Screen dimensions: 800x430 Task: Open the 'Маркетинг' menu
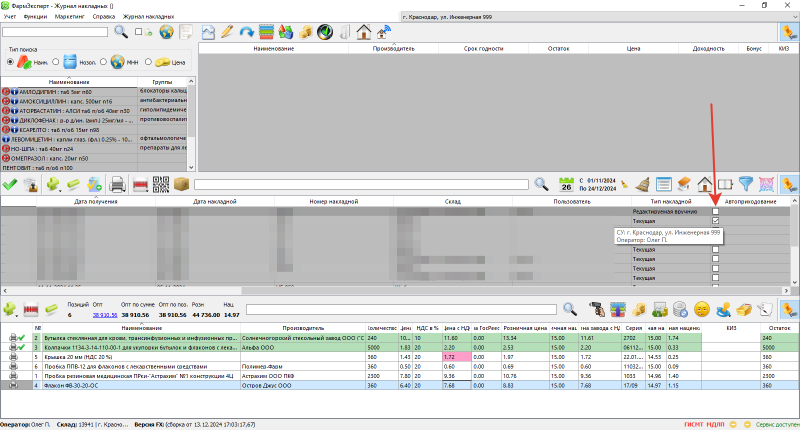69,18
